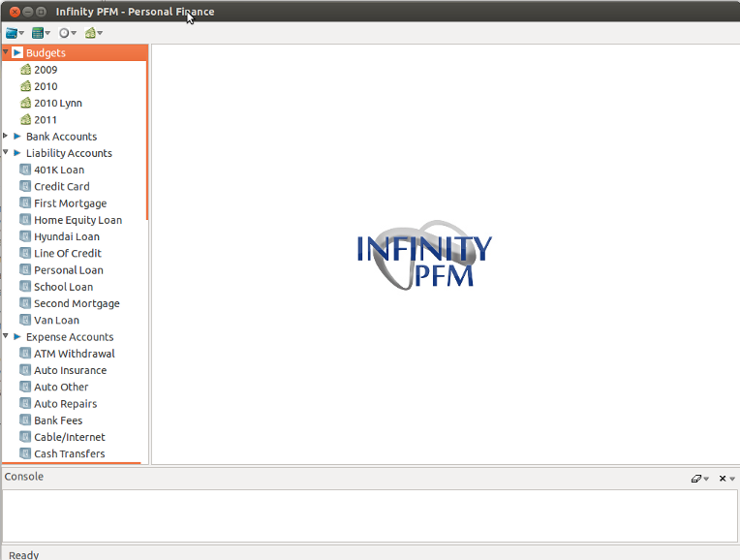Select the Auto Other expense account

click(61, 387)
